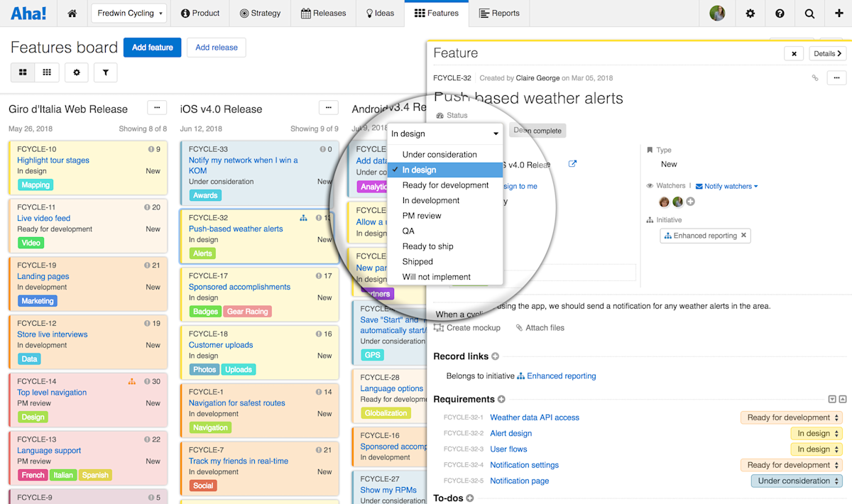Image resolution: width=852 pixels, height=504 pixels.
Task: Open status dropdown for the Notification page requirement
Action: [x=796, y=481]
